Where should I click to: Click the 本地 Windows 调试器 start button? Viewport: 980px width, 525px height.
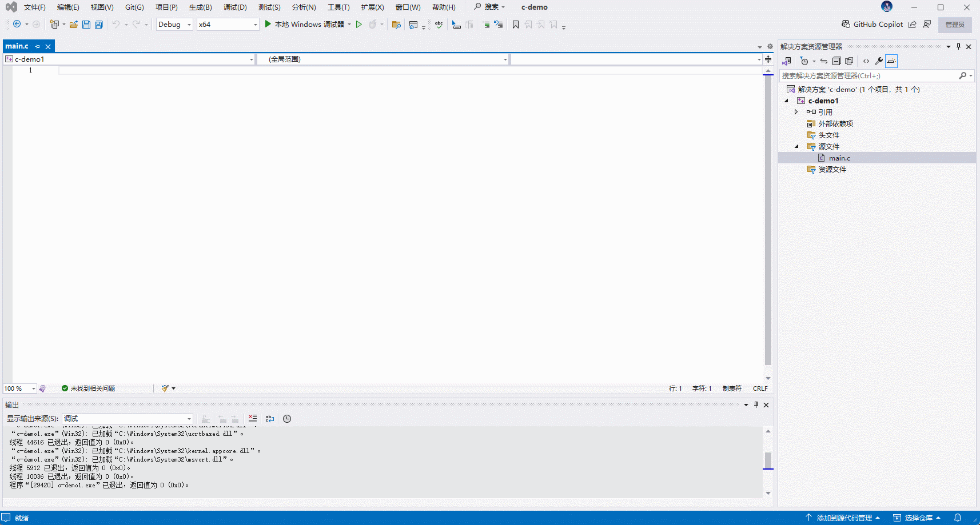pyautogui.click(x=305, y=25)
